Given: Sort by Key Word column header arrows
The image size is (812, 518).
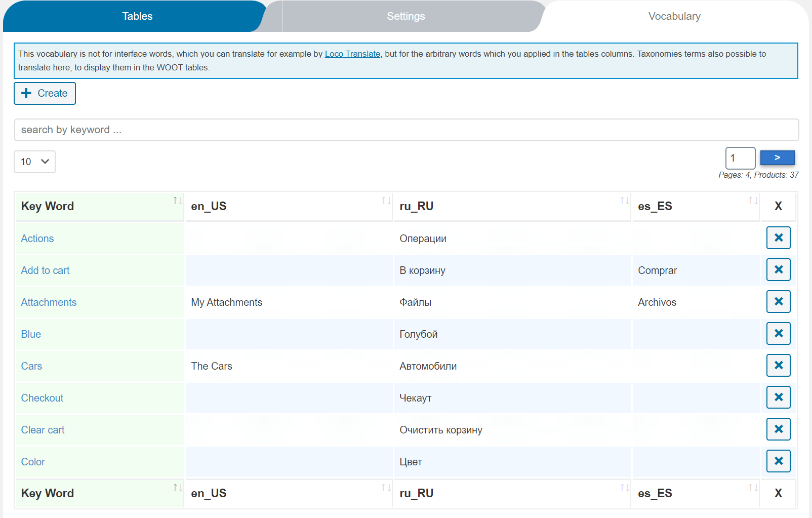Looking at the screenshot, I should tap(177, 201).
